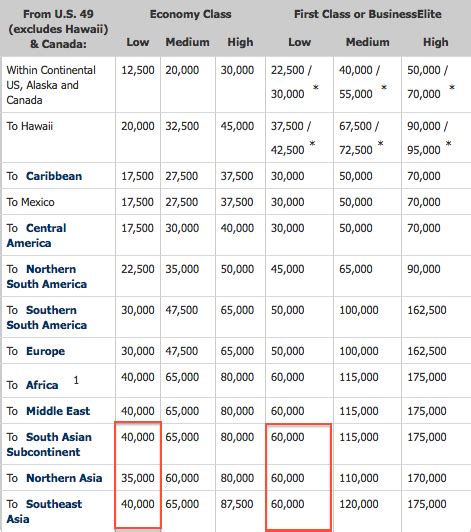Click Northern South America's 45,000 first class value

(x=287, y=269)
